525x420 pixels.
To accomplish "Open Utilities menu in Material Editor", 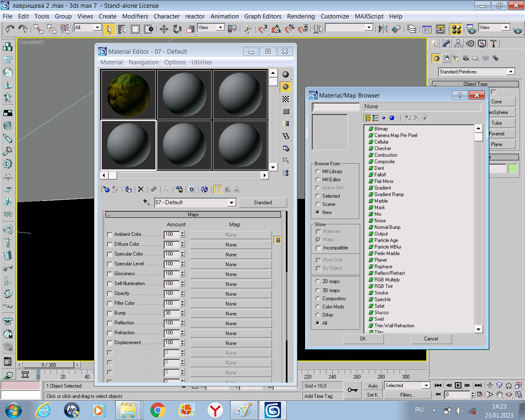I will (x=202, y=62).
